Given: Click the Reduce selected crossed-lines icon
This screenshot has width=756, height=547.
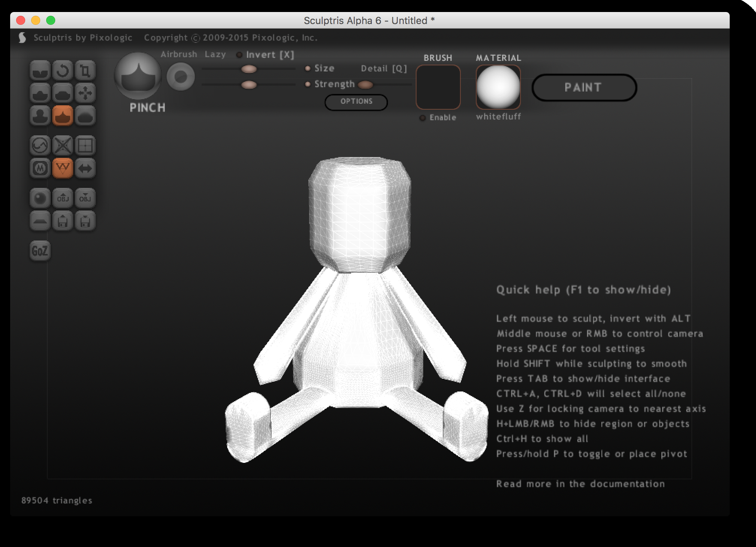Looking at the screenshot, I should coord(63,145).
